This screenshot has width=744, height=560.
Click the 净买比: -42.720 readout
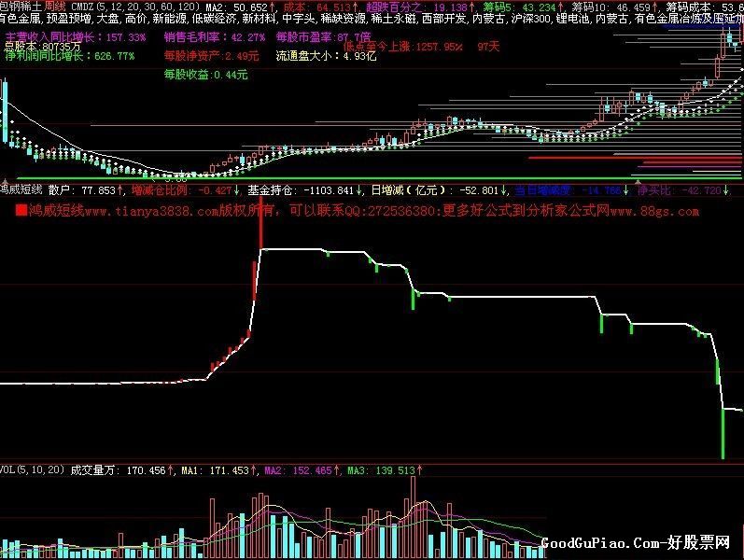click(x=683, y=190)
